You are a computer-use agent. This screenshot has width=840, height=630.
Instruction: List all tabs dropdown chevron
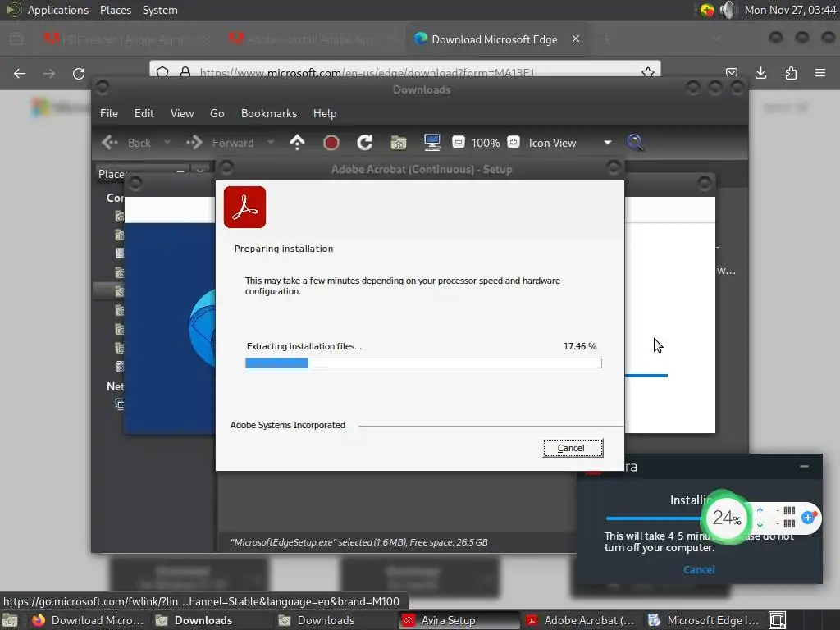coord(717,39)
